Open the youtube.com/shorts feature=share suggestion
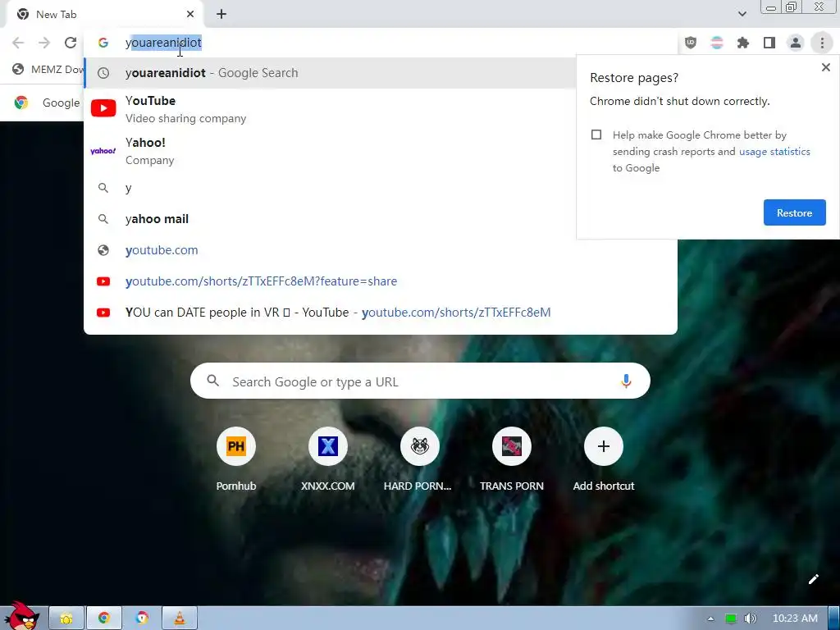Screen dimensions: 840x630 coord(381,281)
